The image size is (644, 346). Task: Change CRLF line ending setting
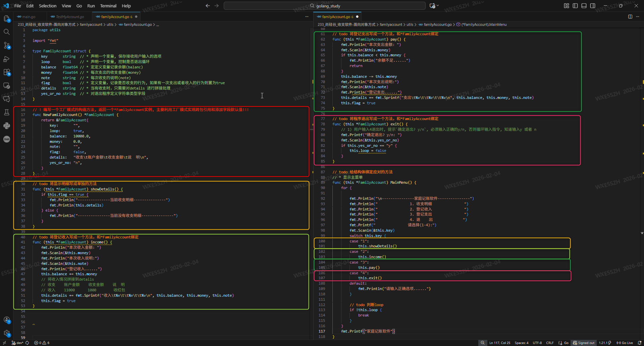point(549,343)
